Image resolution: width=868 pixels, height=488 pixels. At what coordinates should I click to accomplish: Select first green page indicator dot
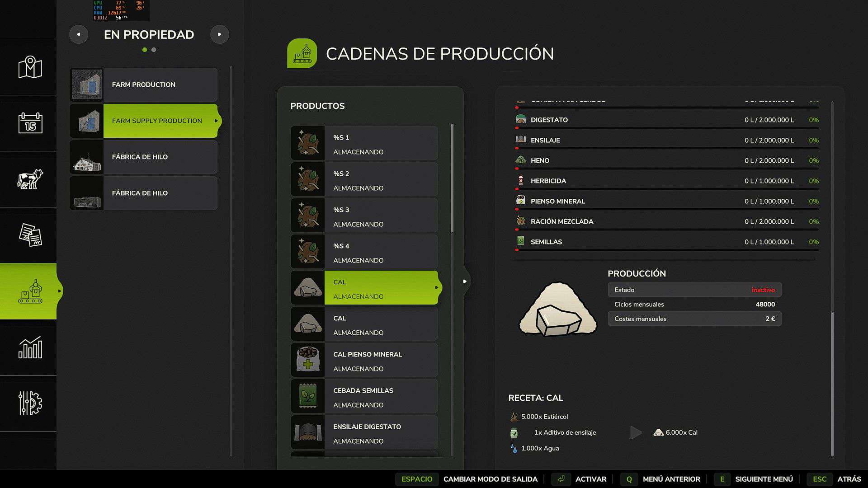pos(145,50)
